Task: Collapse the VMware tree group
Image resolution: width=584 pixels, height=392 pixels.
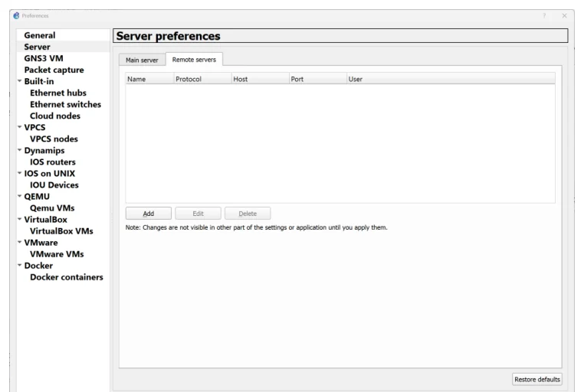Action: [x=19, y=242]
